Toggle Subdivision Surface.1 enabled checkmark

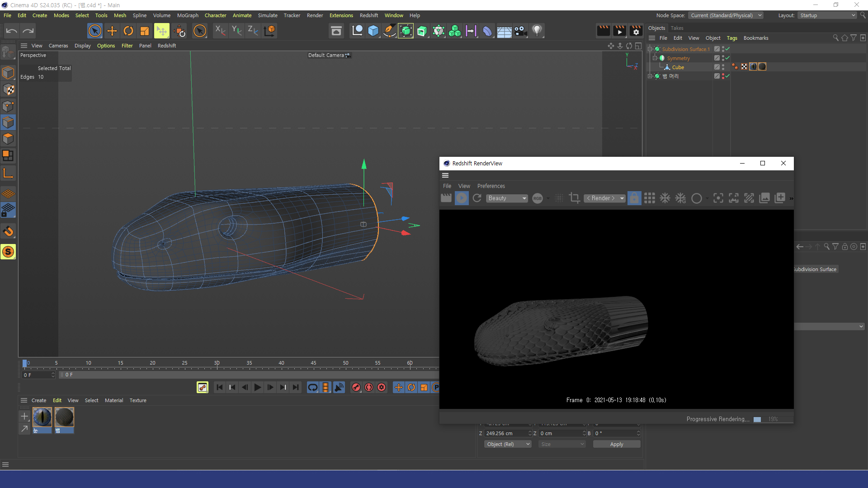pos(727,49)
